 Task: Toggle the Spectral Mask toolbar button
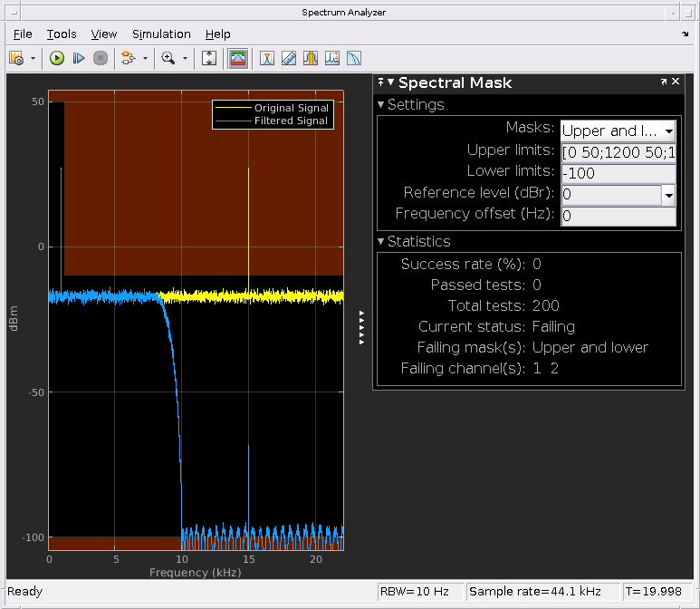coord(238,58)
